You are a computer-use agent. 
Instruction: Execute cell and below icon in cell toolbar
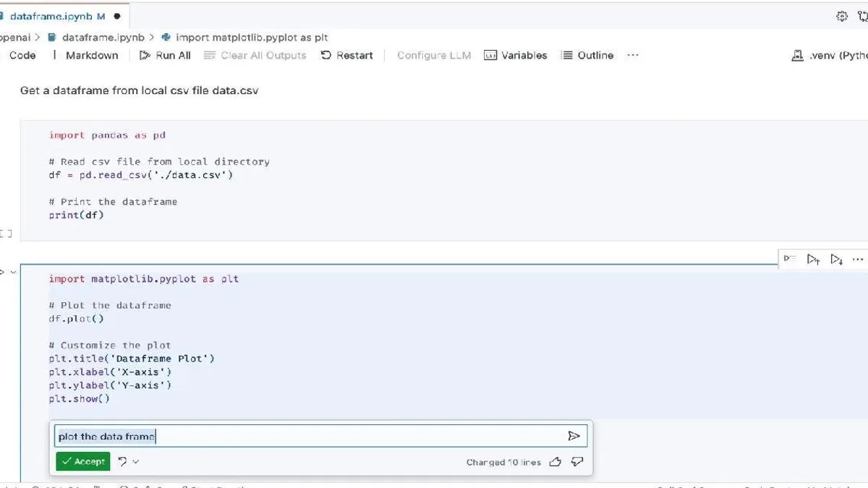(x=836, y=259)
